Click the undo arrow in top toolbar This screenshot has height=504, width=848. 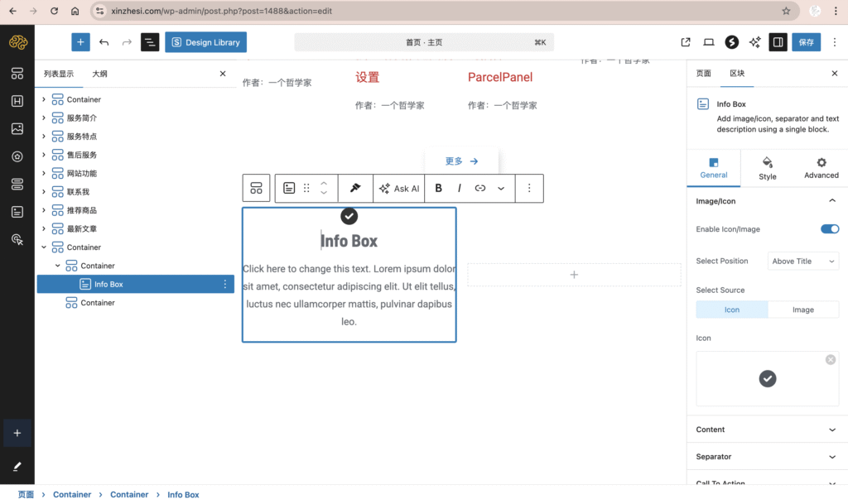tap(104, 42)
